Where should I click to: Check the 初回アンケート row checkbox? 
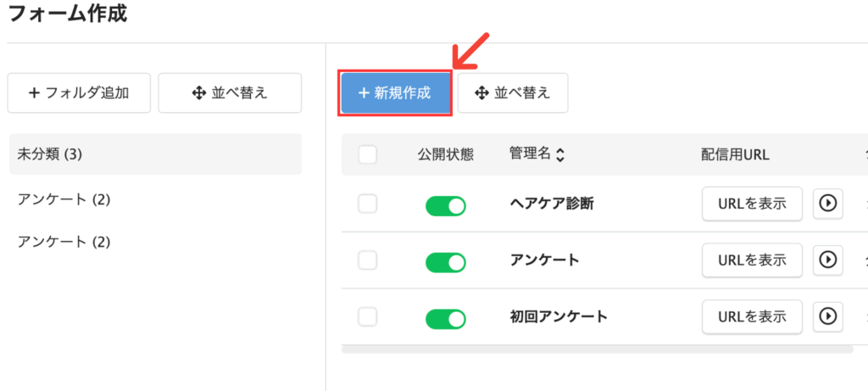point(368,317)
